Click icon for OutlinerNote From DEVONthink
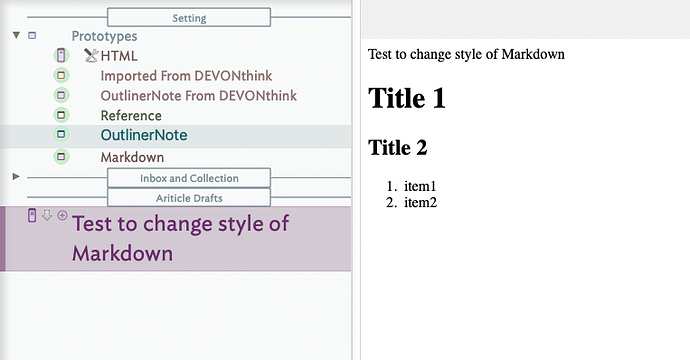 61,95
